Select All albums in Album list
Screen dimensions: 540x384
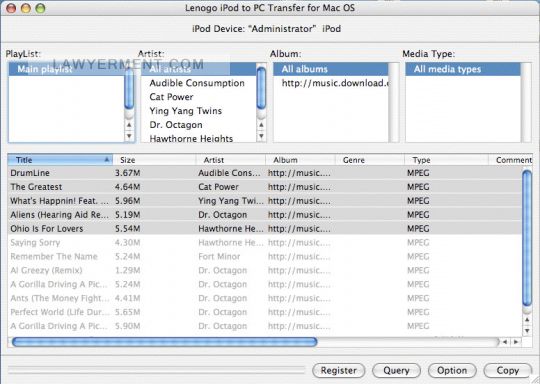click(x=331, y=69)
